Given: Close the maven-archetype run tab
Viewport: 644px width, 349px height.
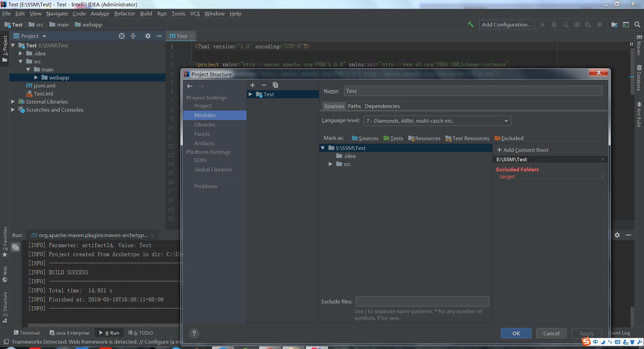Looking at the screenshot, I should [x=153, y=235].
